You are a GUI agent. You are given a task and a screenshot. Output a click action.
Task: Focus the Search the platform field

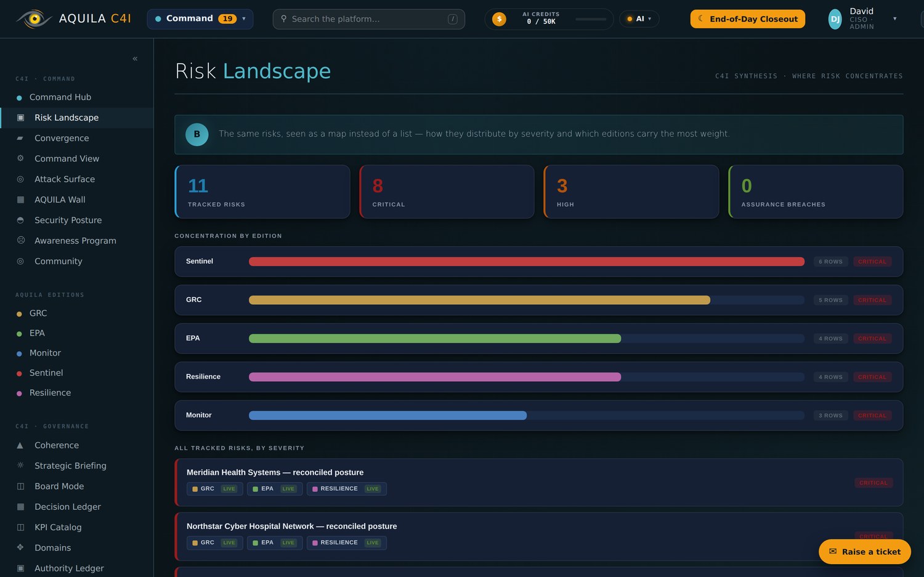(368, 19)
